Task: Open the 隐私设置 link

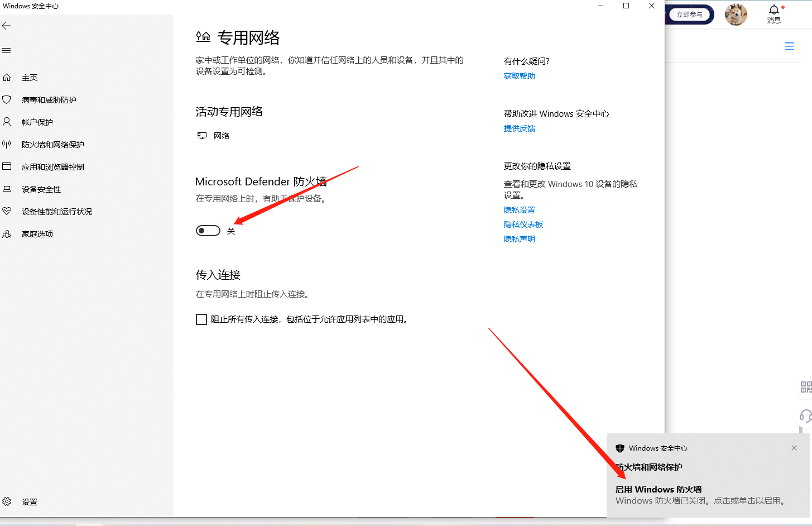Action: click(520, 210)
